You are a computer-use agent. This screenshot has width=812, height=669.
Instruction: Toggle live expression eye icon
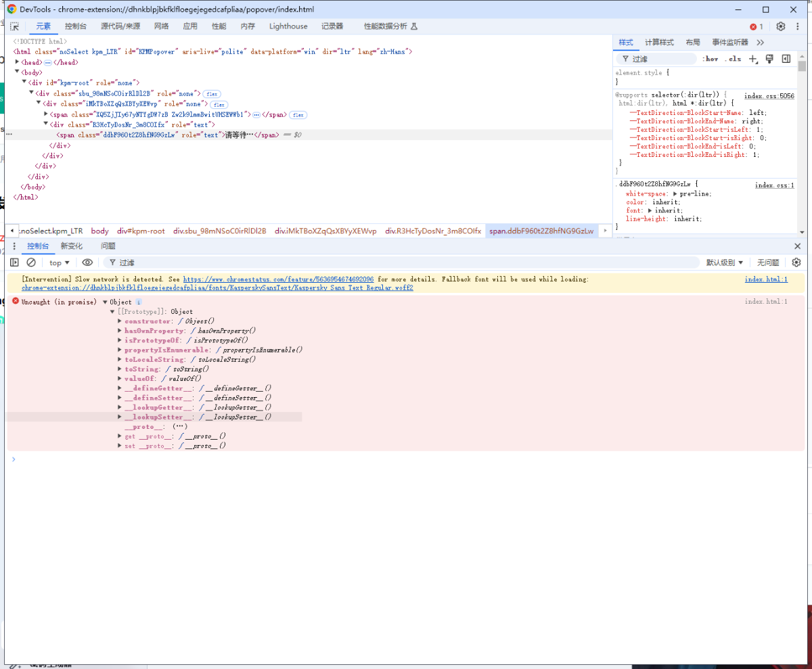click(x=87, y=262)
